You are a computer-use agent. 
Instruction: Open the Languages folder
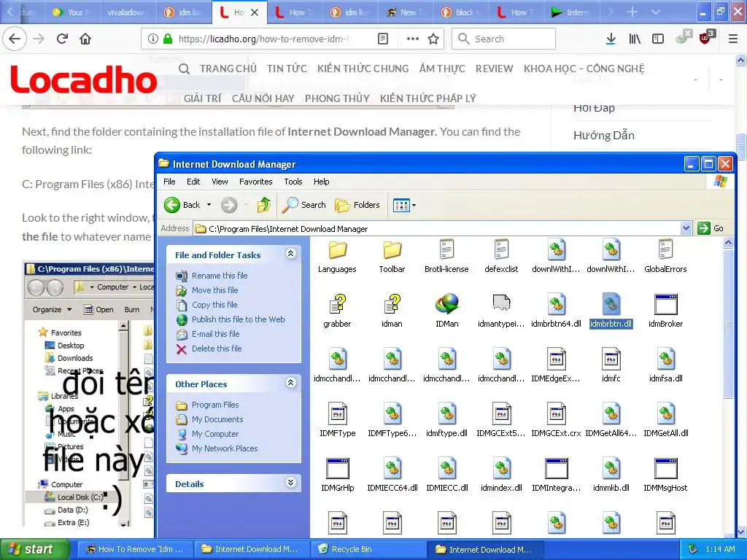[337, 257]
